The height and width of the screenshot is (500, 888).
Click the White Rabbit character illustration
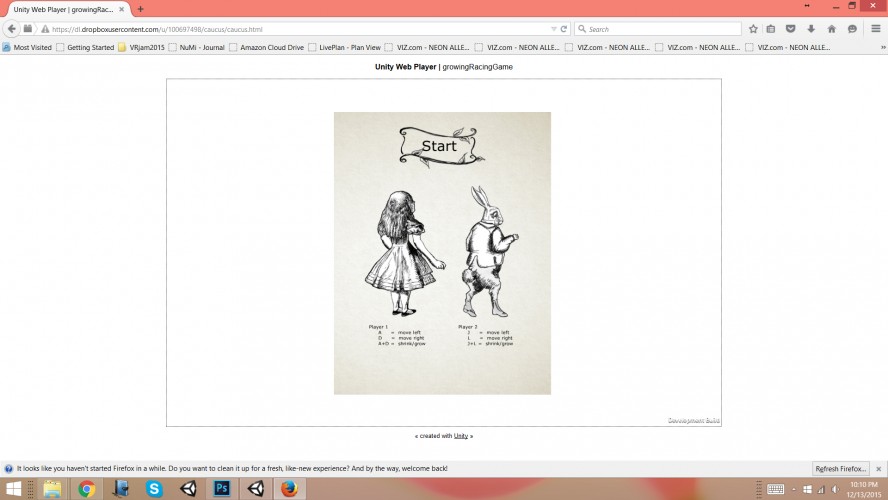488,251
